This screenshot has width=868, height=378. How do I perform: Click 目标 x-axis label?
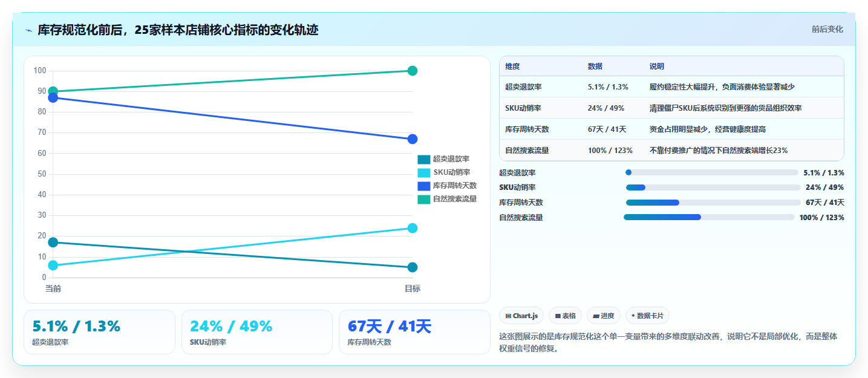[413, 289]
